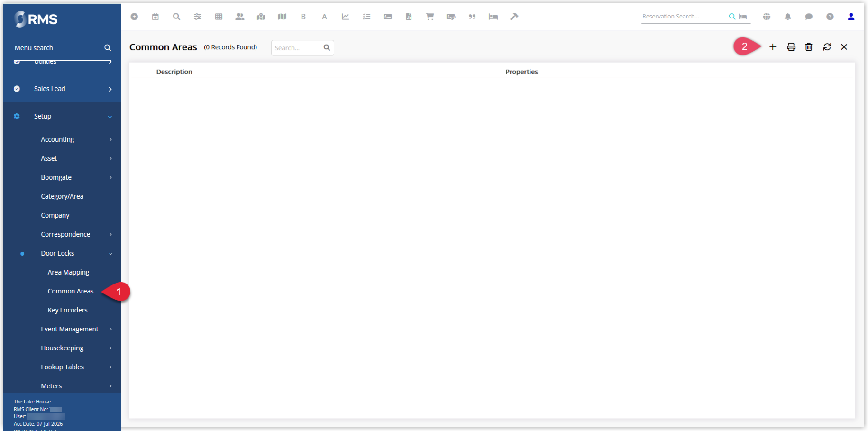Image resolution: width=868 pixels, height=431 pixels.
Task: Open the checklist tasks icon
Action: (366, 17)
